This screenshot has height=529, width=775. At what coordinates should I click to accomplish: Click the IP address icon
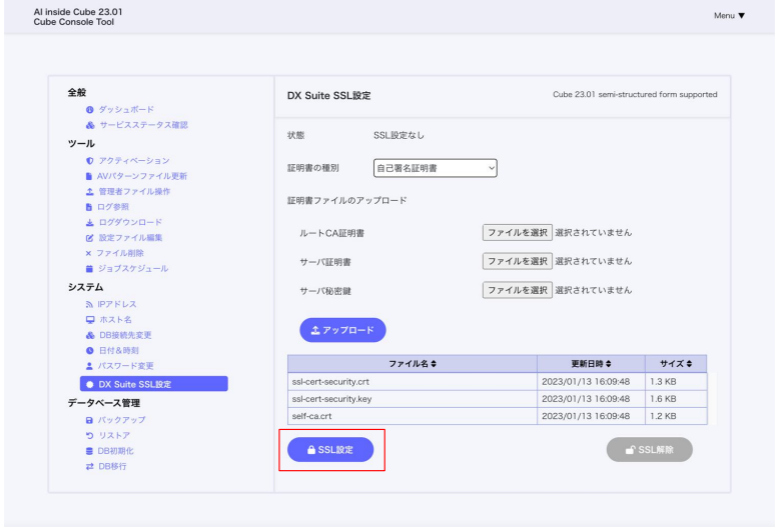coord(89,304)
